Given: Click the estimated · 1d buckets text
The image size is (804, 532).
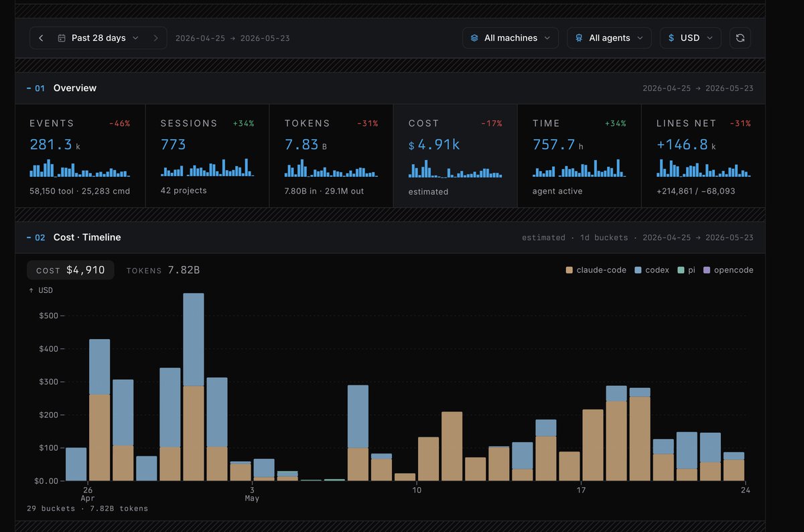Looking at the screenshot, I should pos(575,237).
